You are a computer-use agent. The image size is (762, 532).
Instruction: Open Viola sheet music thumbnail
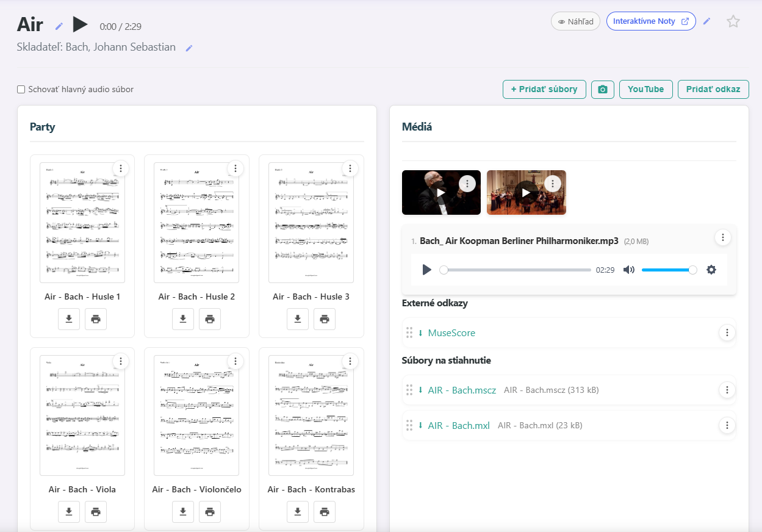[x=82, y=415]
